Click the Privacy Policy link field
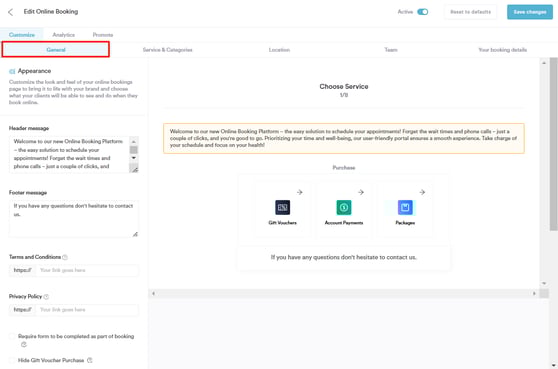The height and width of the screenshot is (369, 558). click(87, 310)
